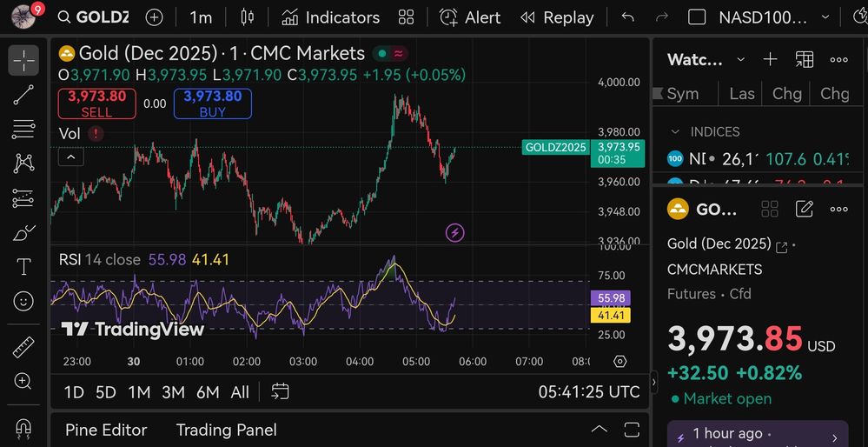Open symbol search for GOLDZ
This screenshot has height=447, width=868.
tap(93, 17)
